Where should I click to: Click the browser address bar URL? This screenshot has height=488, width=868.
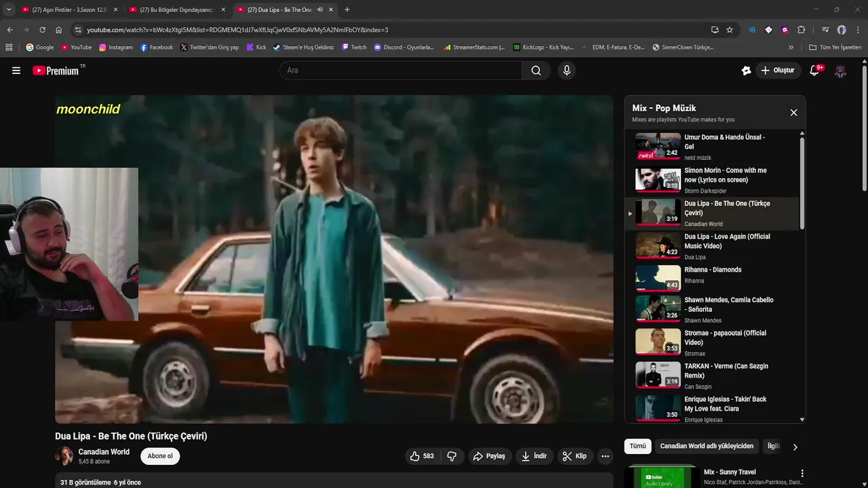coord(237,30)
